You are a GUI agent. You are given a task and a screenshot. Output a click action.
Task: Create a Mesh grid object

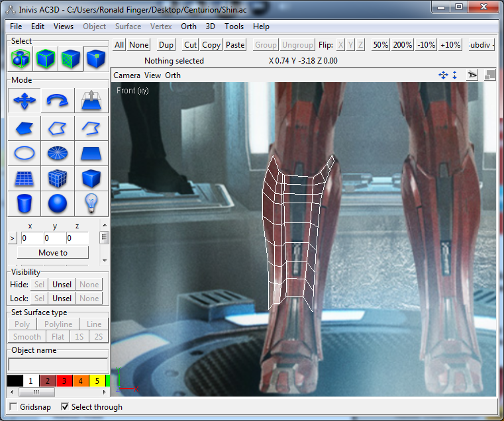25,178
